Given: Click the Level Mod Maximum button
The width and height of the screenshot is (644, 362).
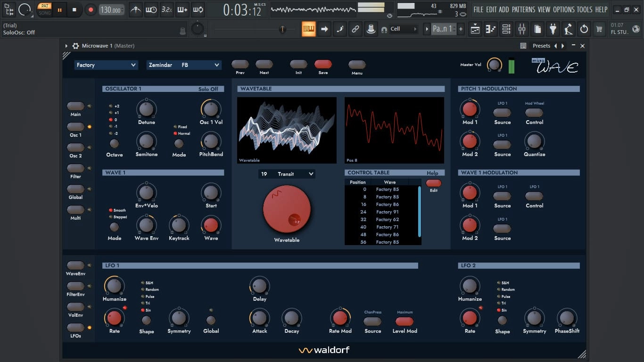Looking at the screenshot, I should 405,321.
